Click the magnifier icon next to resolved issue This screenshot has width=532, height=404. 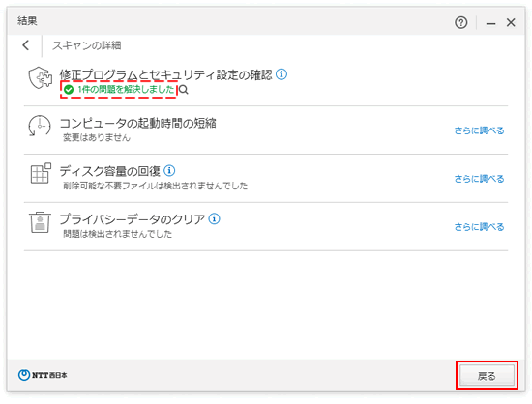183,90
